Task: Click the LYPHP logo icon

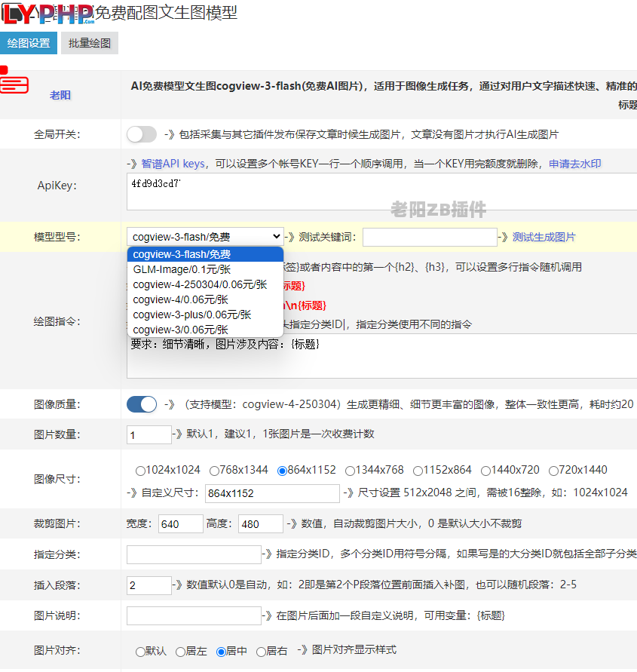Action: (48, 14)
